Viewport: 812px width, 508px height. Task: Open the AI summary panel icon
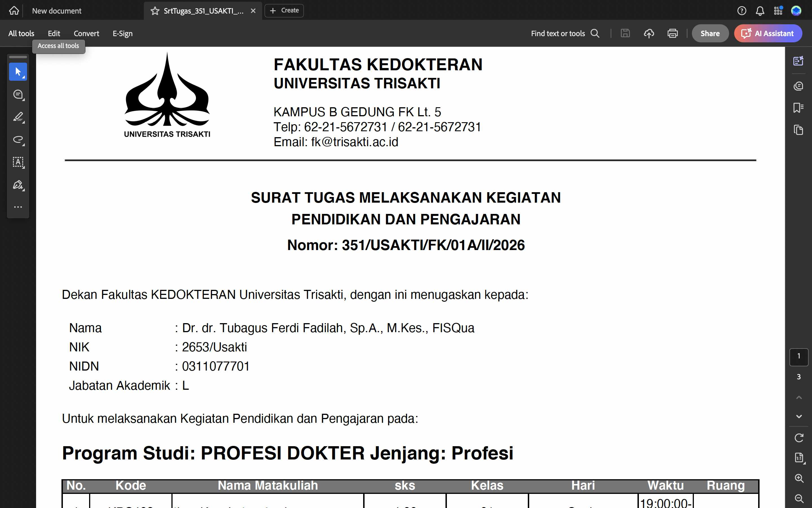pyautogui.click(x=798, y=61)
